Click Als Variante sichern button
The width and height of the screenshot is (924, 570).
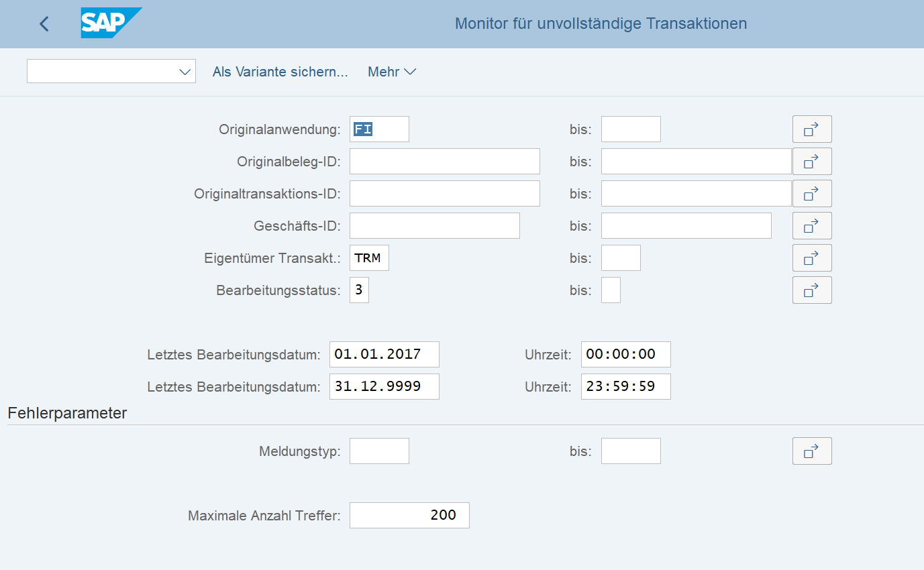pos(280,72)
